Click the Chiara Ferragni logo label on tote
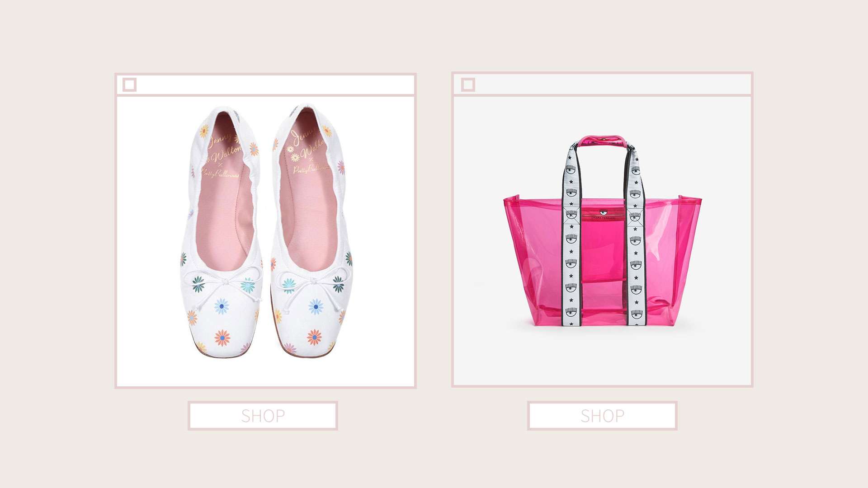Viewport: 868px width, 488px height. point(603,214)
